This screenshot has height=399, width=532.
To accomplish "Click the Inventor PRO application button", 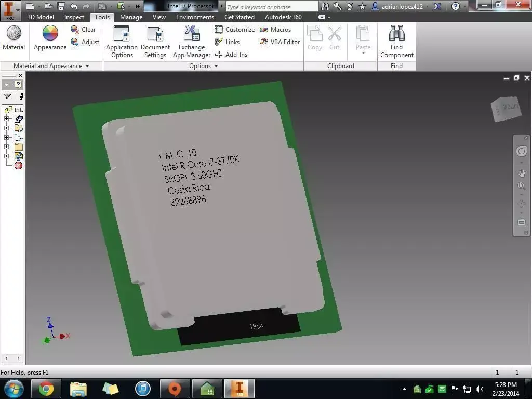I will pos(9,10).
